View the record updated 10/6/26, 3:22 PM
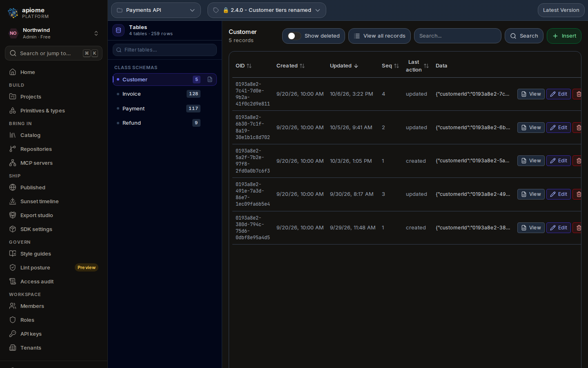This screenshot has width=588, height=368. tap(531, 94)
